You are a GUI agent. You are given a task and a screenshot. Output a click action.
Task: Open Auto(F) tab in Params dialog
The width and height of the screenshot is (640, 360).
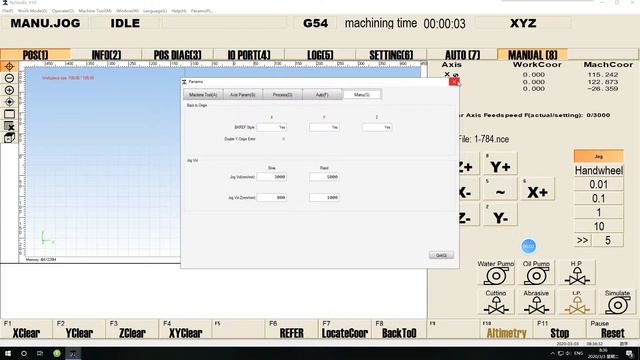(x=322, y=94)
